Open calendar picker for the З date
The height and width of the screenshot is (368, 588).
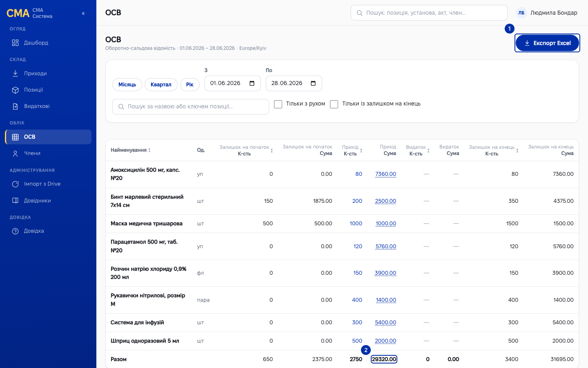click(252, 83)
